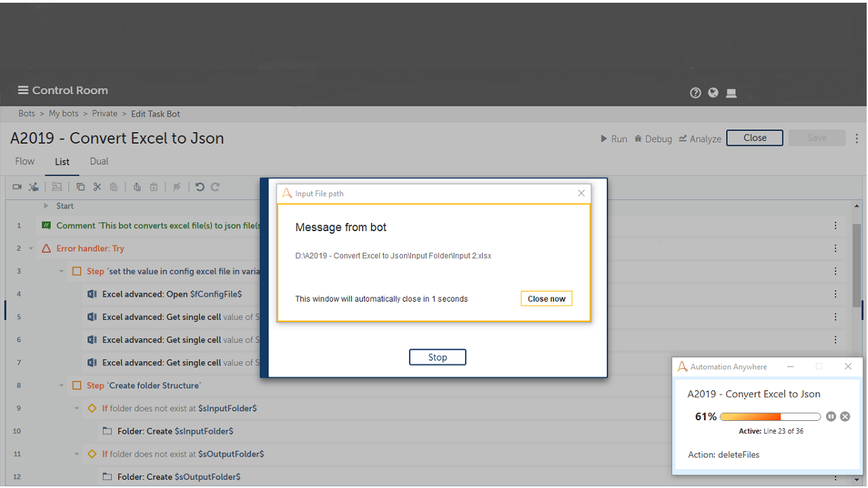Select the Folder: Create $sOutputFolder$ action
Viewport: 868px width, 488px height.
[x=179, y=476]
